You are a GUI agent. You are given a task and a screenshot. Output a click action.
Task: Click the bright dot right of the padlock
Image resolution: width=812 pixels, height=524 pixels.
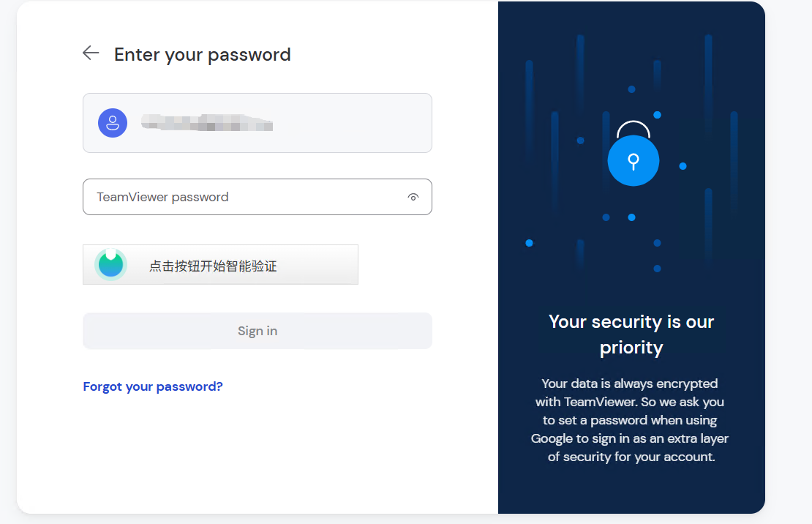pos(683,166)
